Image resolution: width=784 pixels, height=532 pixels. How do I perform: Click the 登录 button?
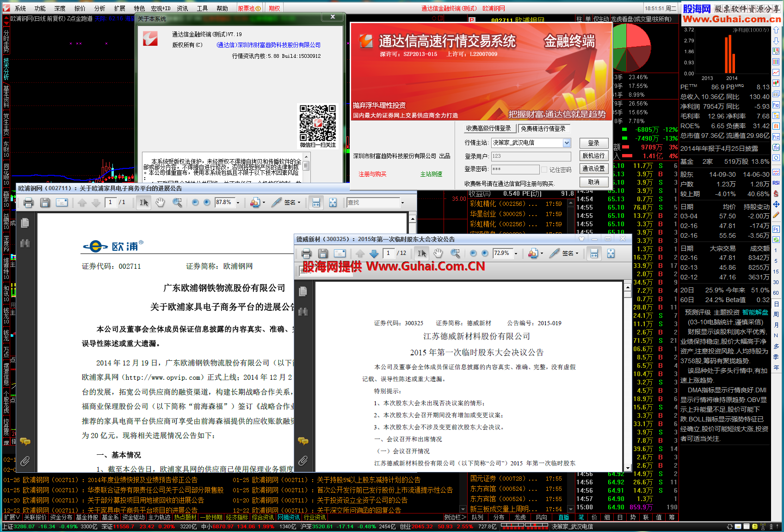(x=593, y=143)
